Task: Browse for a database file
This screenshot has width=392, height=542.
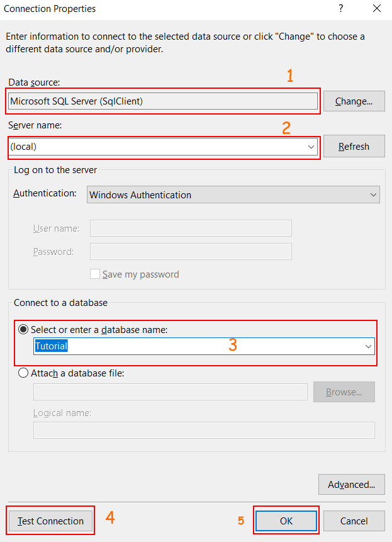Action: pos(344,392)
